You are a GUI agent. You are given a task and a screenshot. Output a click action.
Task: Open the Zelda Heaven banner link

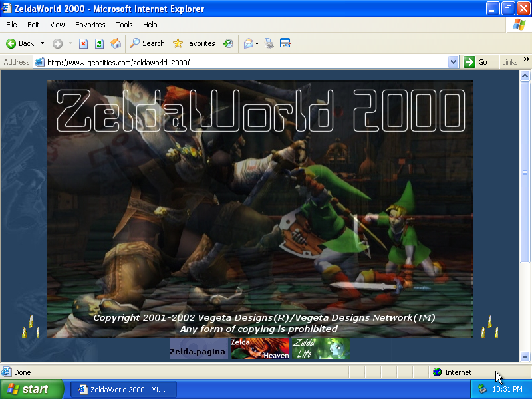[x=260, y=348]
